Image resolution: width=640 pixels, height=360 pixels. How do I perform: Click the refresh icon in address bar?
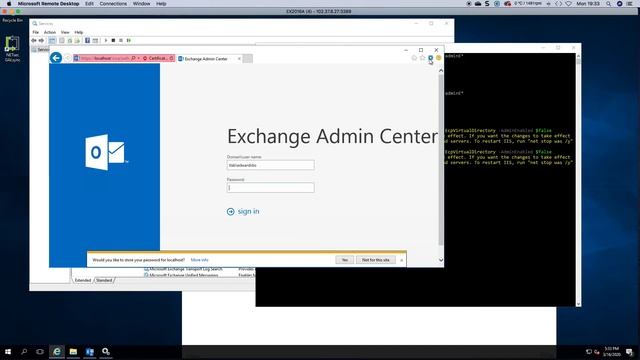click(172, 58)
